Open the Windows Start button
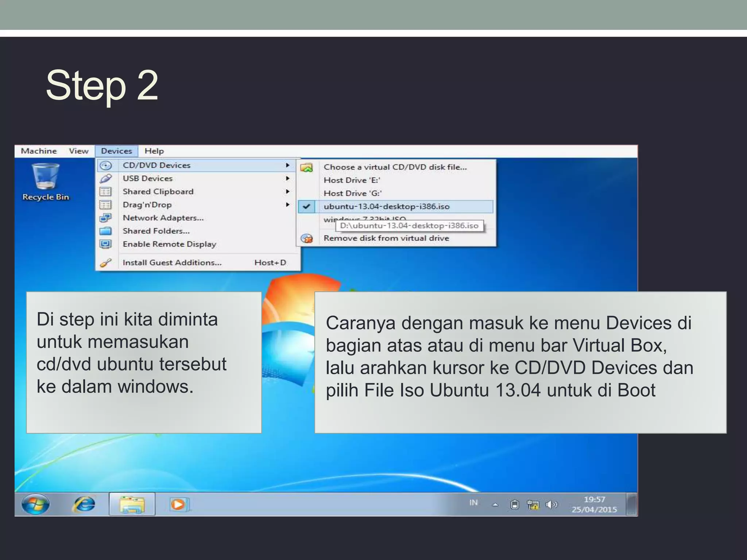747x560 pixels. click(35, 504)
